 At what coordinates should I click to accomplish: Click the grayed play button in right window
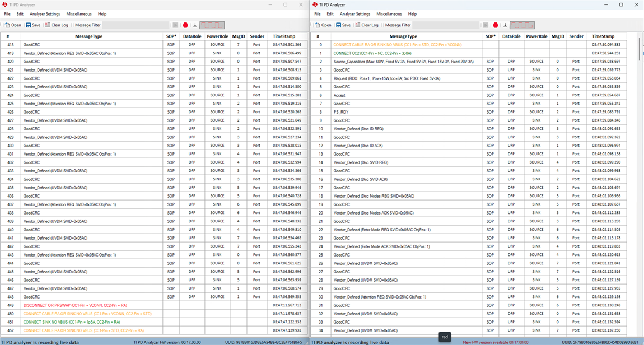click(x=486, y=25)
